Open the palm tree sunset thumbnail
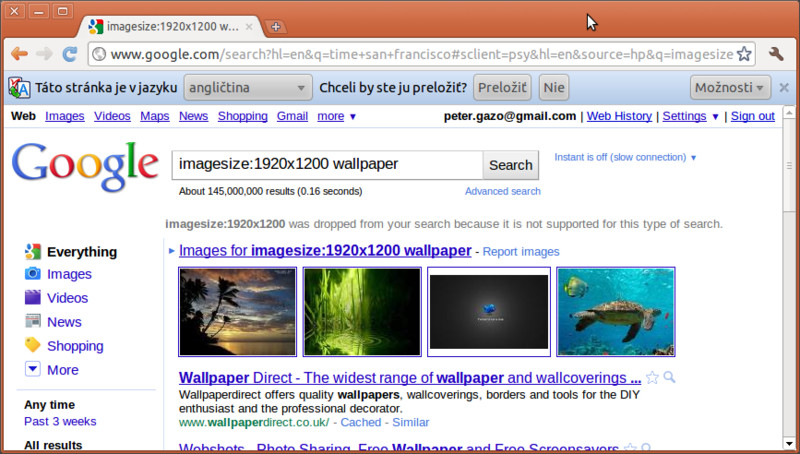 [x=237, y=312]
